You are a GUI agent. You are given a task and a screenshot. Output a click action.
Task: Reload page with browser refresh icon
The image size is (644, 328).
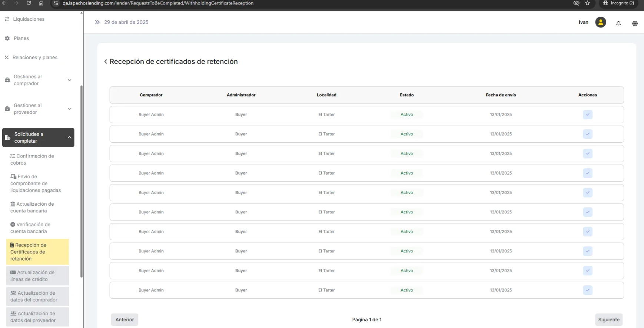29,3
